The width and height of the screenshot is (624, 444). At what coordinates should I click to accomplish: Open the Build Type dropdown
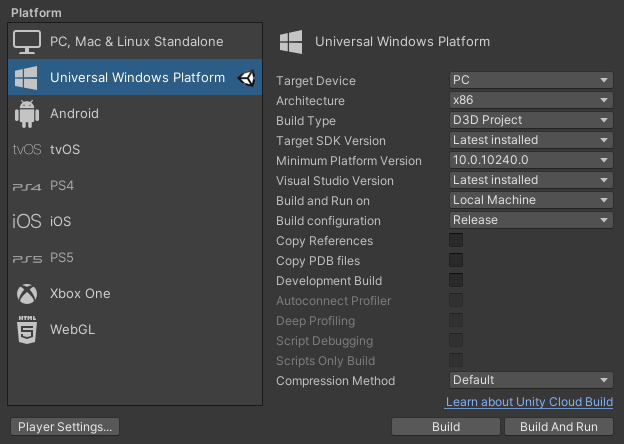(x=530, y=121)
